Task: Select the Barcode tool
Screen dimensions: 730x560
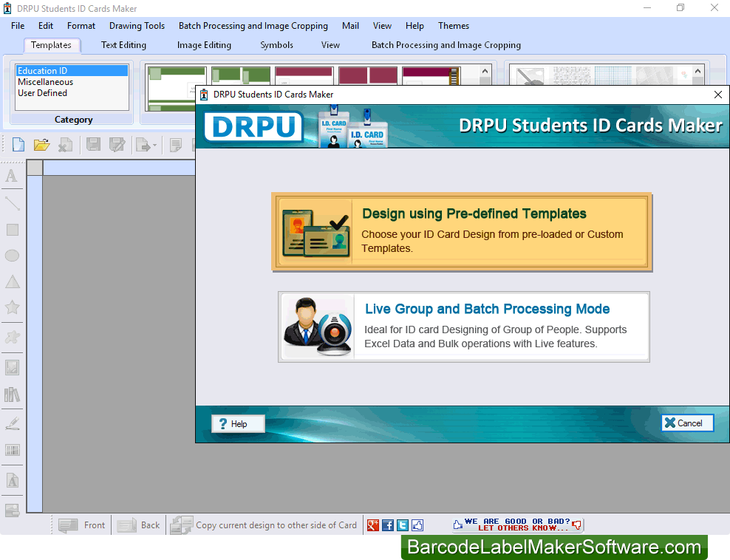Action: (x=12, y=450)
